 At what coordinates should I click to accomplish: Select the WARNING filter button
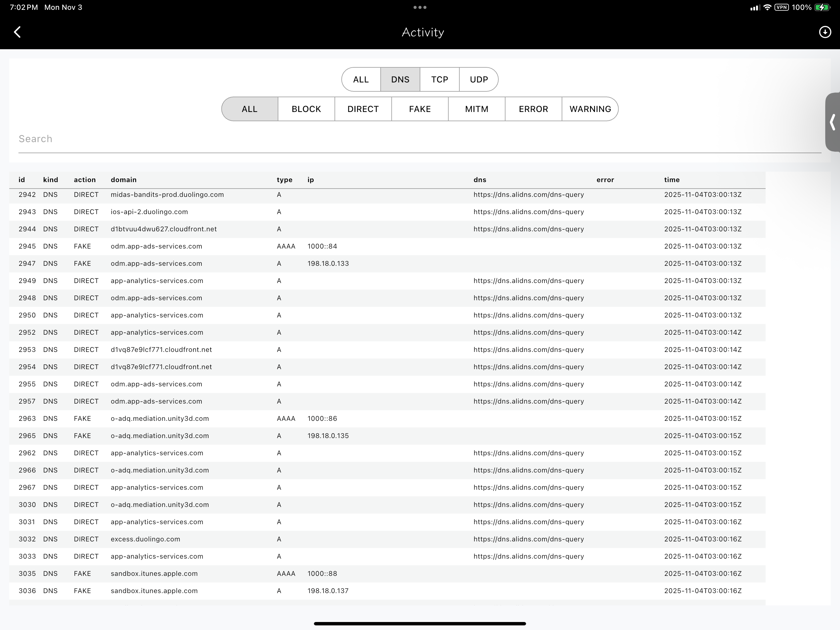pyautogui.click(x=590, y=109)
